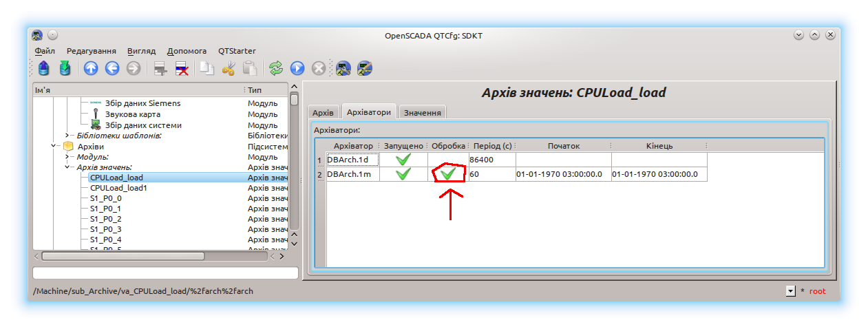
Task: Toggle the Обробка checkmark for DBArch.1m
Action: point(448,174)
